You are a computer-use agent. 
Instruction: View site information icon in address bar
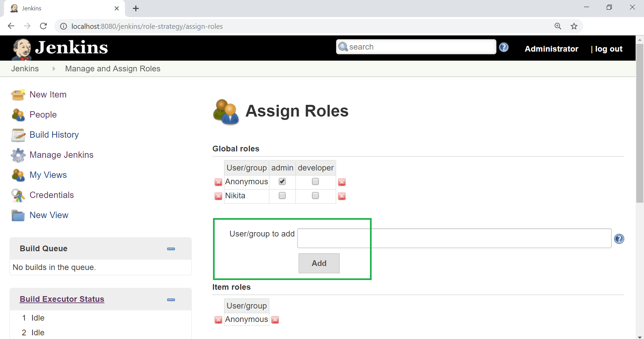pyautogui.click(x=63, y=26)
